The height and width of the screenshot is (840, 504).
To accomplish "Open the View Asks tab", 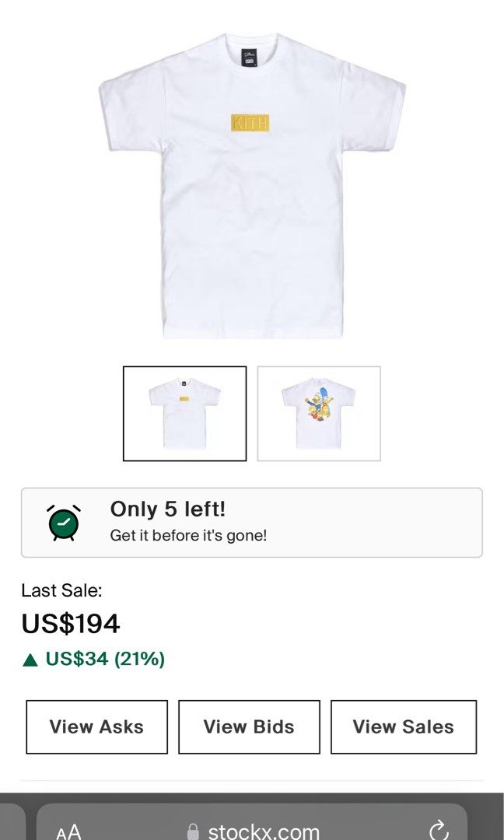I will [x=96, y=727].
